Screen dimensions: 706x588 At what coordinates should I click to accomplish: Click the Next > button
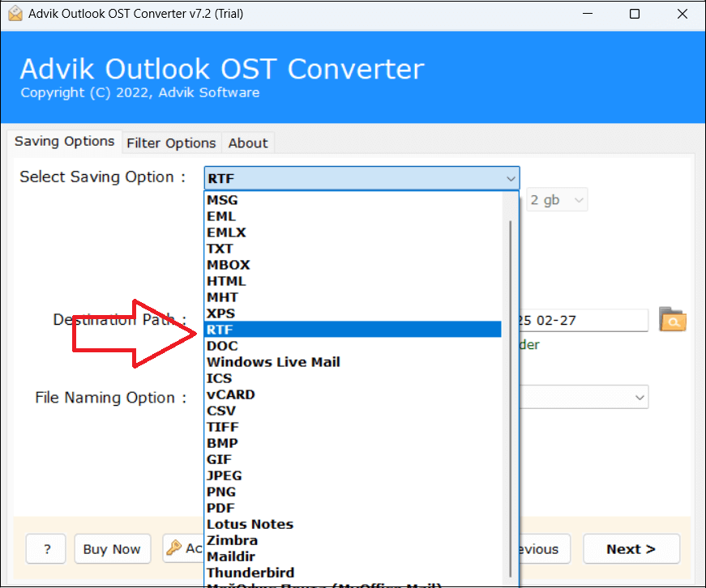(x=631, y=549)
